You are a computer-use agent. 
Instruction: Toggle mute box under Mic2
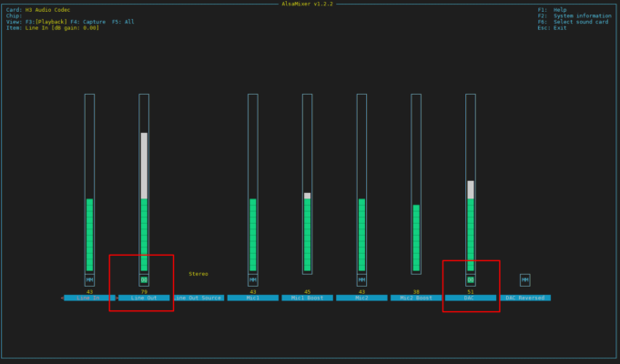[361, 279]
